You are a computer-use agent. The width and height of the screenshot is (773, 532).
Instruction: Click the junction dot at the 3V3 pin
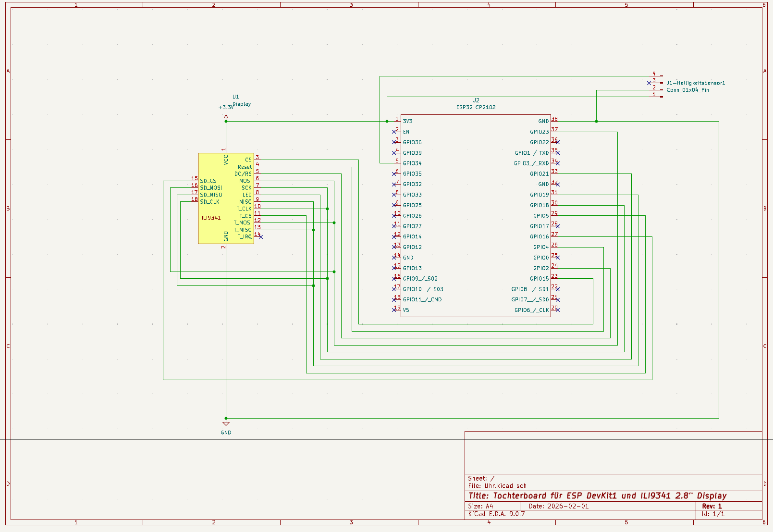point(387,121)
